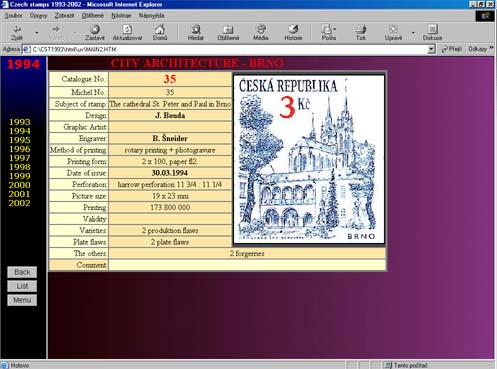Viewport: 497px width, 369px height.
Task: Click the '2 plate flaws' value
Action: coord(170,242)
